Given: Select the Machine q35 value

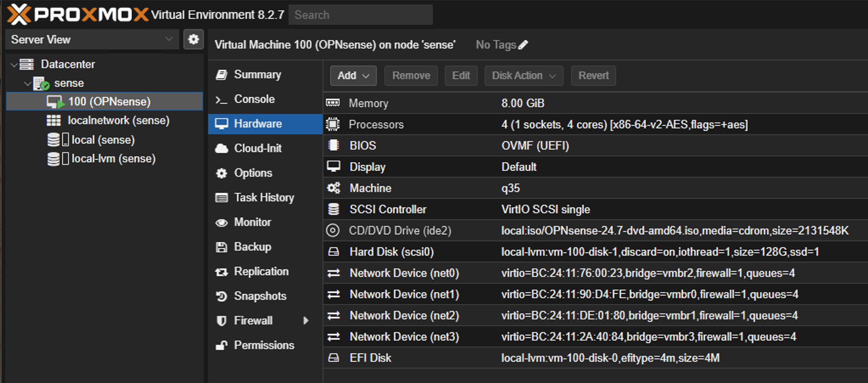Looking at the screenshot, I should tap(510, 188).
